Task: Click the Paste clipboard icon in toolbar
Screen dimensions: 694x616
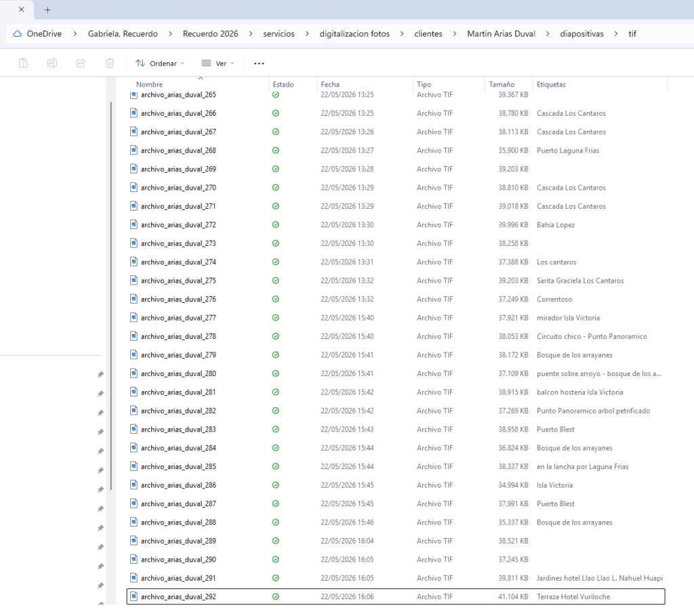Action: pos(24,63)
